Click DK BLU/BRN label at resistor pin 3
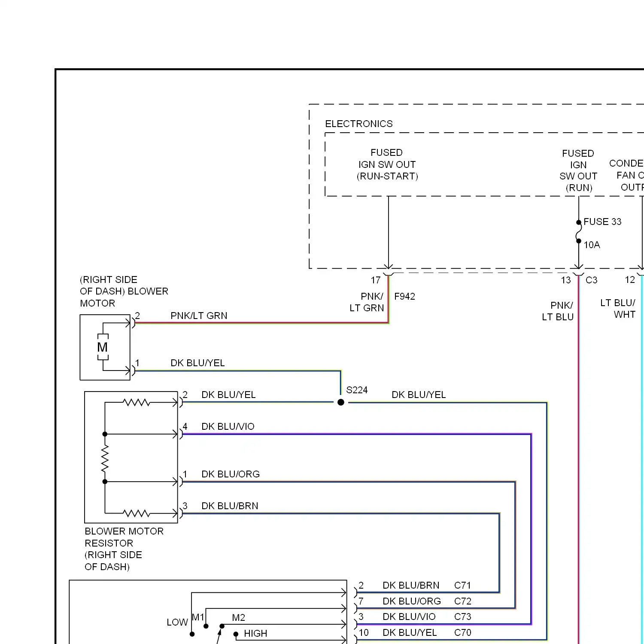 (230, 506)
